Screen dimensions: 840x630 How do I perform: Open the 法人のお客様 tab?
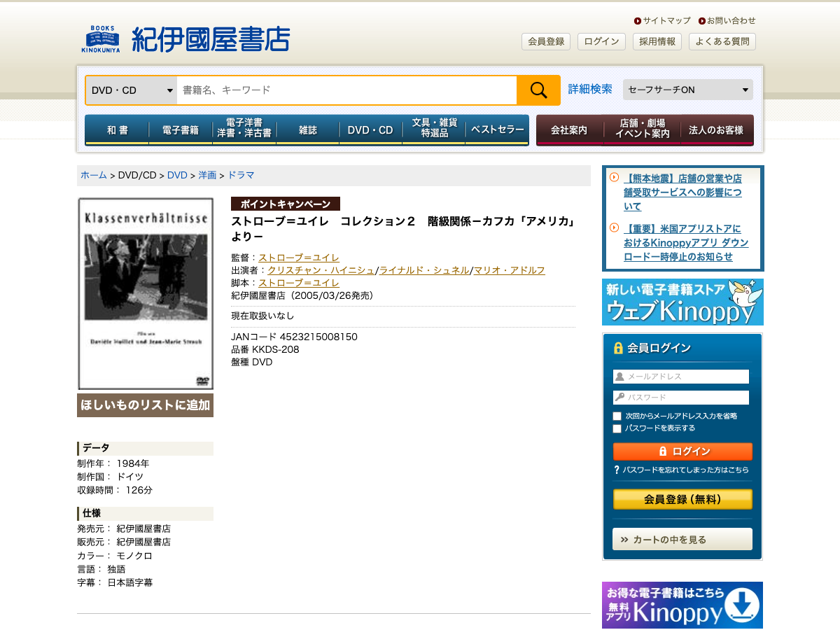tap(717, 130)
